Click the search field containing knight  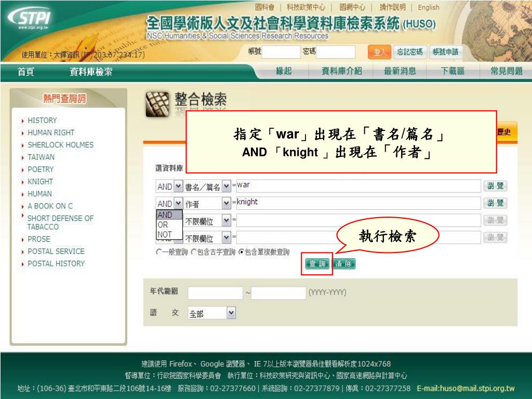pyautogui.click(x=358, y=203)
